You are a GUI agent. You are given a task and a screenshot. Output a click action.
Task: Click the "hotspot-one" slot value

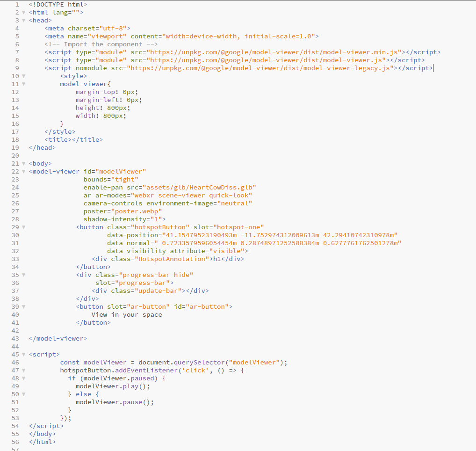point(238,227)
